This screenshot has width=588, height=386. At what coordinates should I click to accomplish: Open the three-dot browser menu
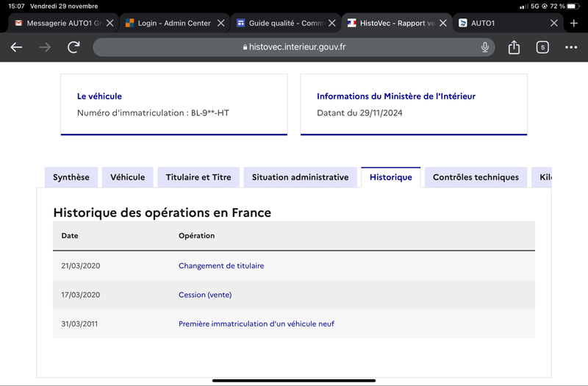click(571, 47)
